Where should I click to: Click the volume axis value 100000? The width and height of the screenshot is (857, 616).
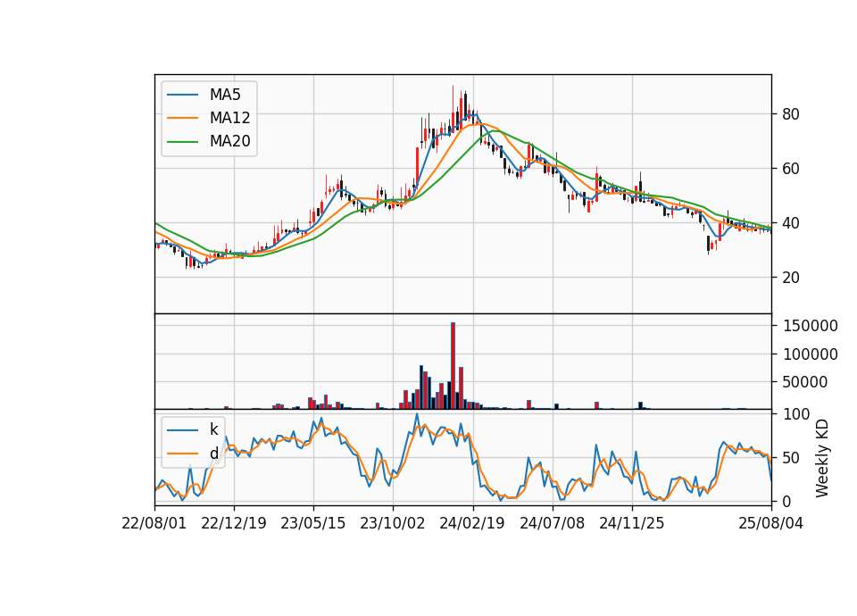(811, 354)
